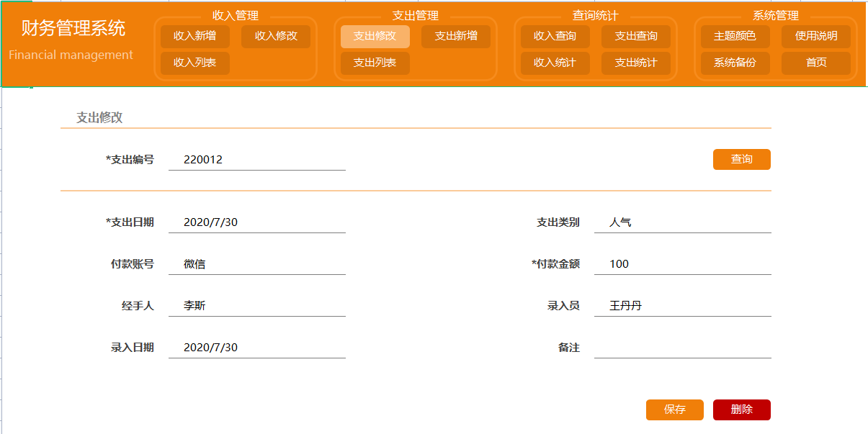868x434 pixels.
Task: Click the 支出编号 field showing 220012
Action: click(x=256, y=159)
